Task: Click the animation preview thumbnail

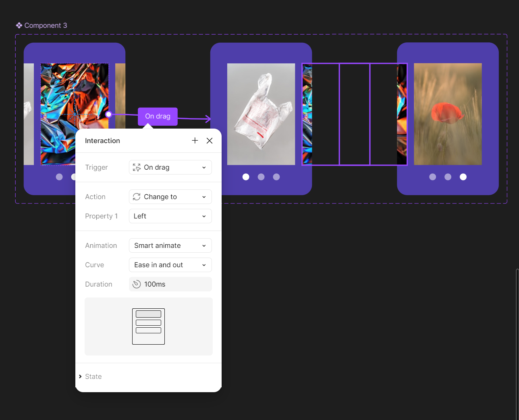Action: 149,326
